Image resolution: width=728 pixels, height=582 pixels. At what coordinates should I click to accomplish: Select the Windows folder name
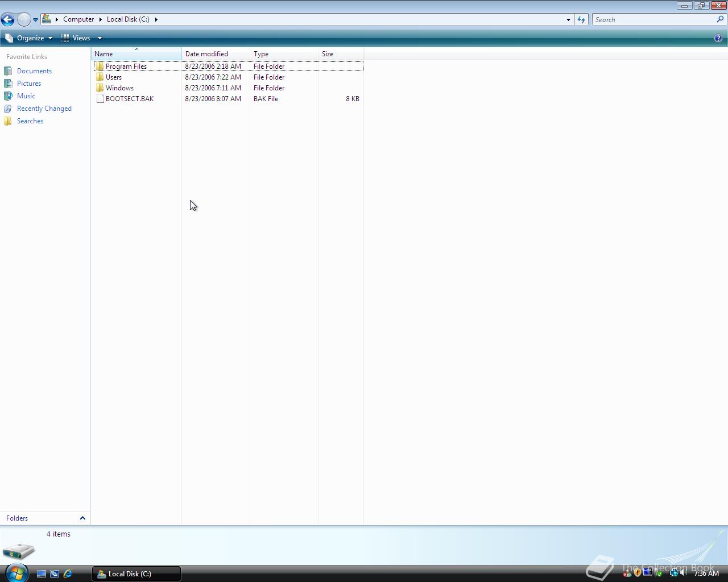click(x=119, y=88)
